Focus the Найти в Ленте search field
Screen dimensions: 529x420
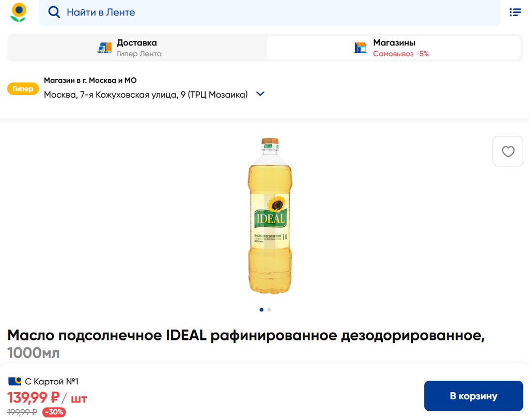coord(269,12)
